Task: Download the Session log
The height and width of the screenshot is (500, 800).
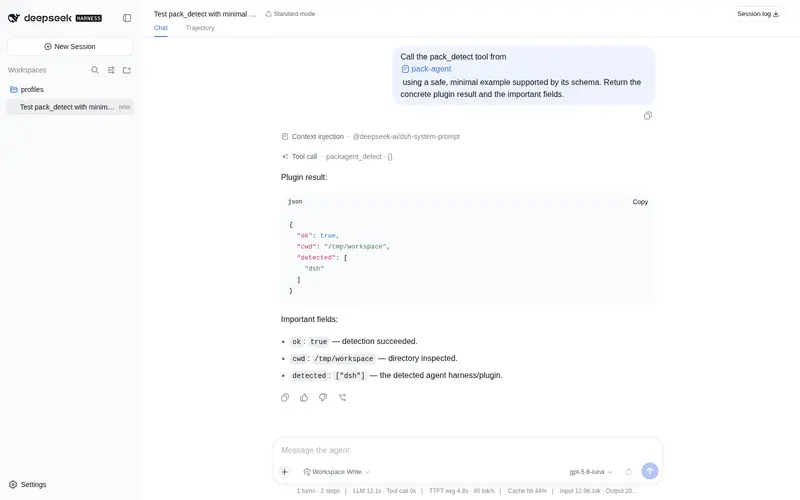Action: 758,14
